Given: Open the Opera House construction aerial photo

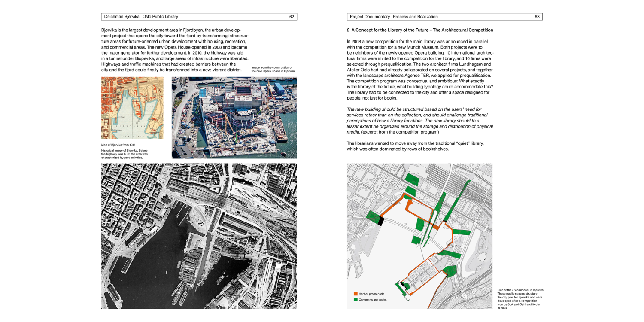Looking at the screenshot, I should coord(234,118).
